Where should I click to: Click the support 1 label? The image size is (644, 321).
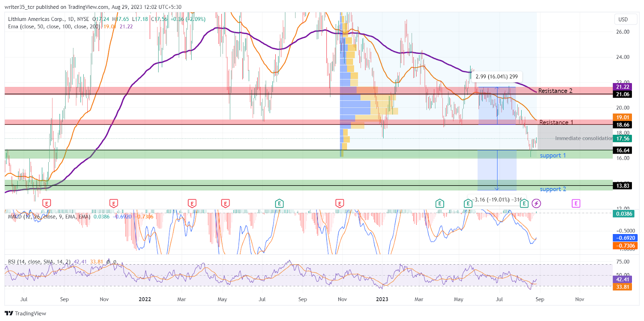553,155
